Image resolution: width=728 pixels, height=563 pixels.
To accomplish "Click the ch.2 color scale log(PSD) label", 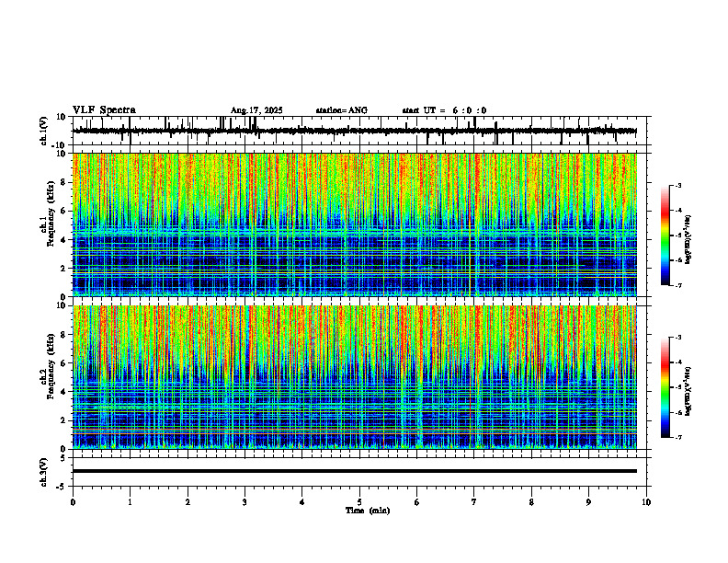I will [x=688, y=390].
